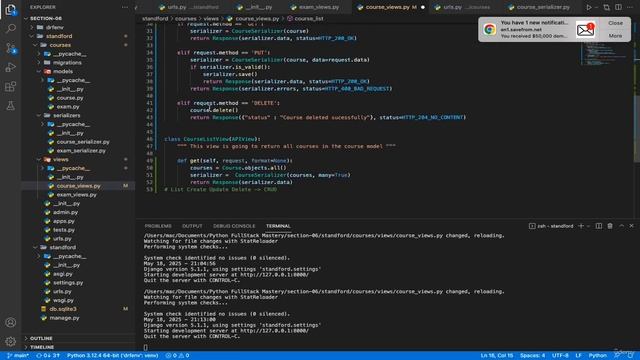Viewport: 640px width, 360px height.
Task: Open the Extensions view icon
Action: [x=11, y=87]
